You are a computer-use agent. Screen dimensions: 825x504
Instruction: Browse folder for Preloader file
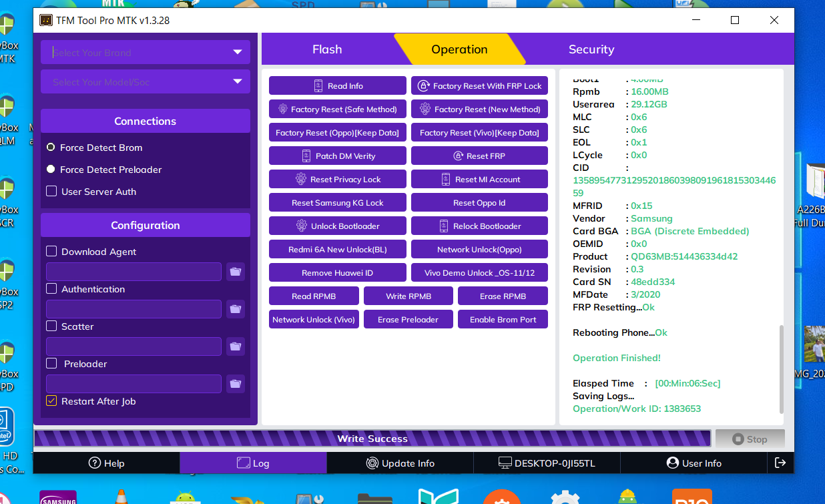coord(235,384)
